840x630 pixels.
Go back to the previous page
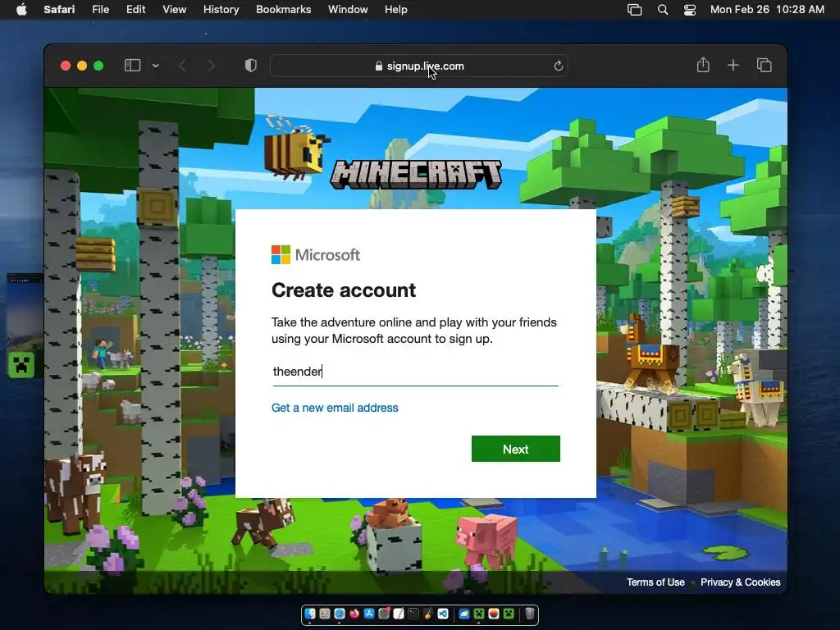(x=182, y=66)
